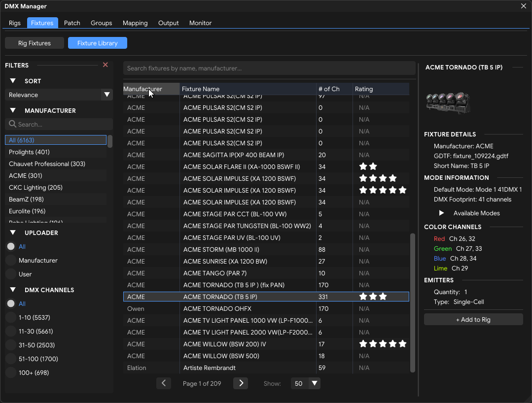Click the 5-star rating of ACME WILLOW (BSW 200) IV
Image resolution: width=532 pixels, height=403 pixels.
383,344
